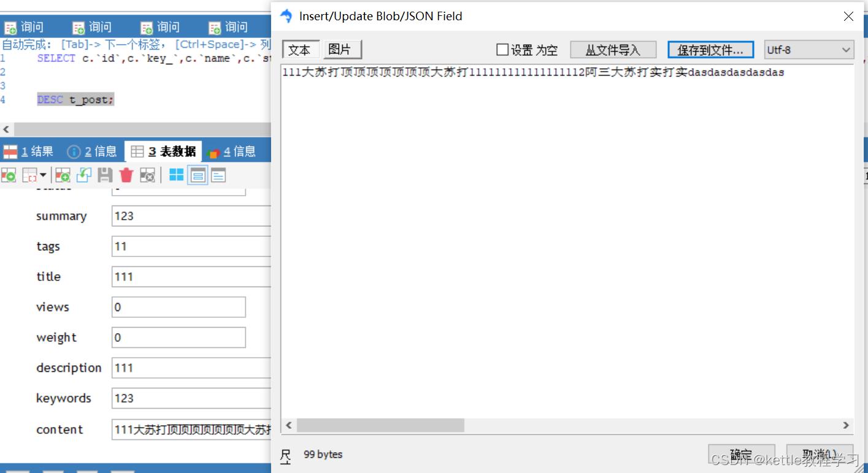Click the blue info icon on 2 信息 tab

click(x=74, y=152)
